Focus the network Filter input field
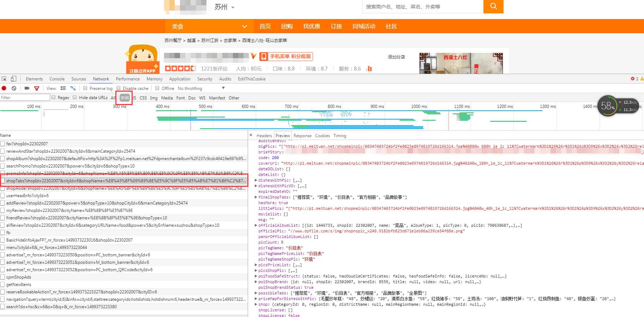 [x=25, y=97]
